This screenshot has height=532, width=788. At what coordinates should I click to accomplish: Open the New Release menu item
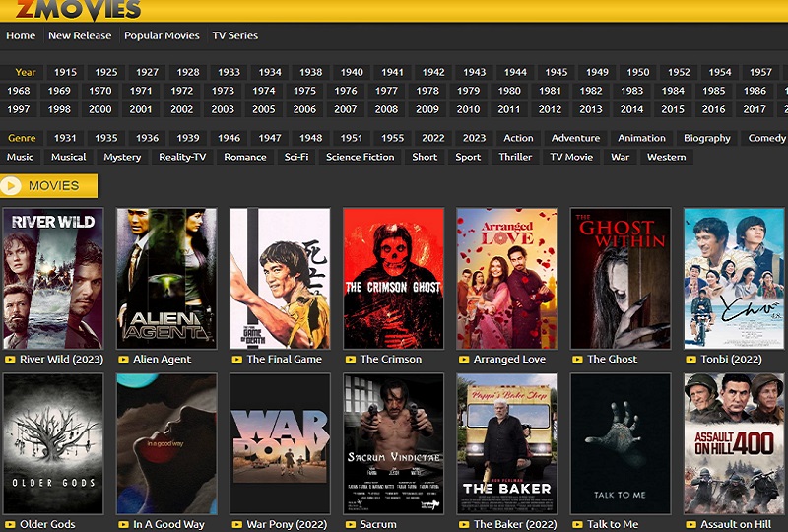point(80,35)
